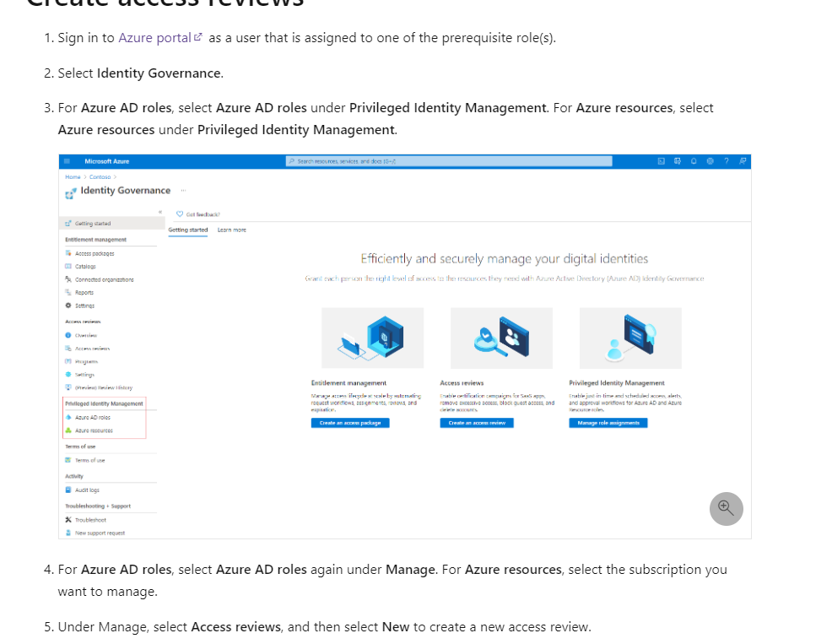Click the Connected organizations icon

tap(68, 279)
